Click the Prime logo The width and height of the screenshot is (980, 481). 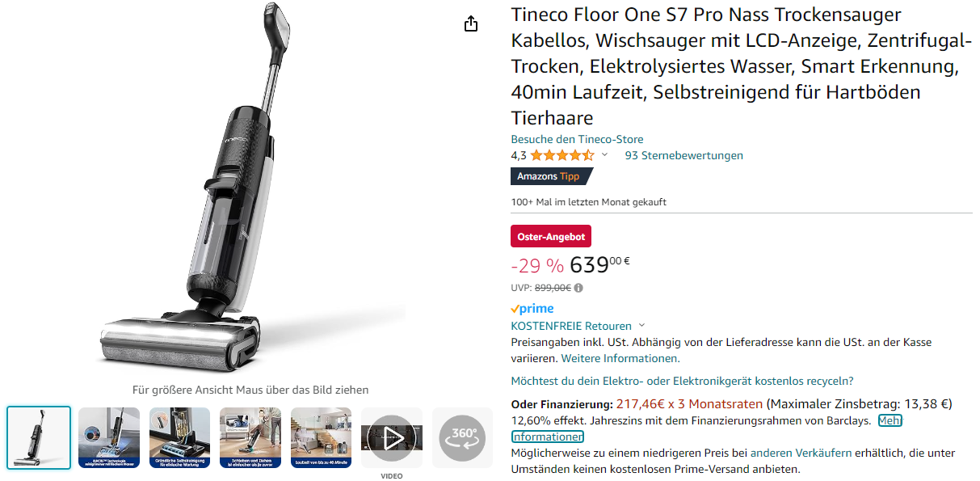[532, 309]
